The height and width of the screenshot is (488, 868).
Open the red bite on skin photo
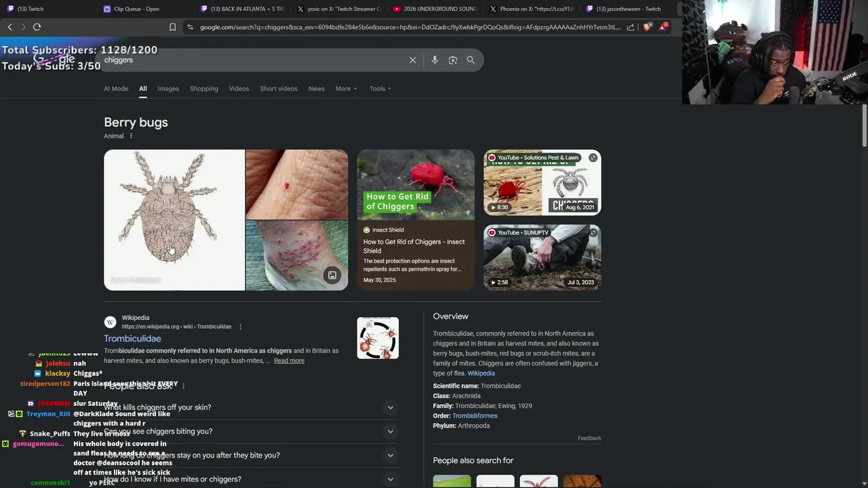[x=297, y=184]
